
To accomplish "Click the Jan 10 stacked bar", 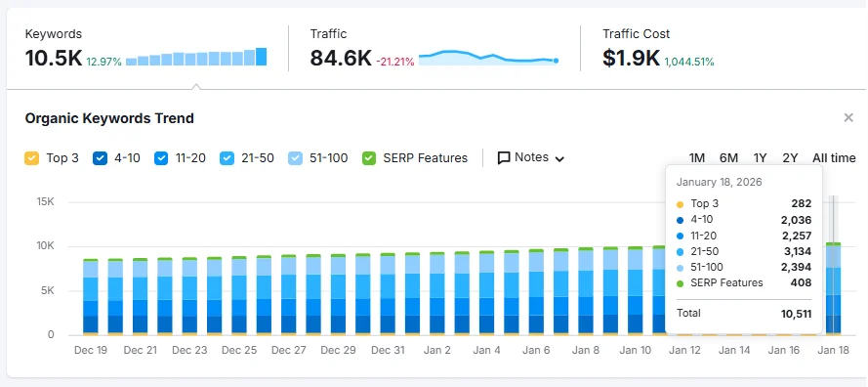I will click(636, 291).
